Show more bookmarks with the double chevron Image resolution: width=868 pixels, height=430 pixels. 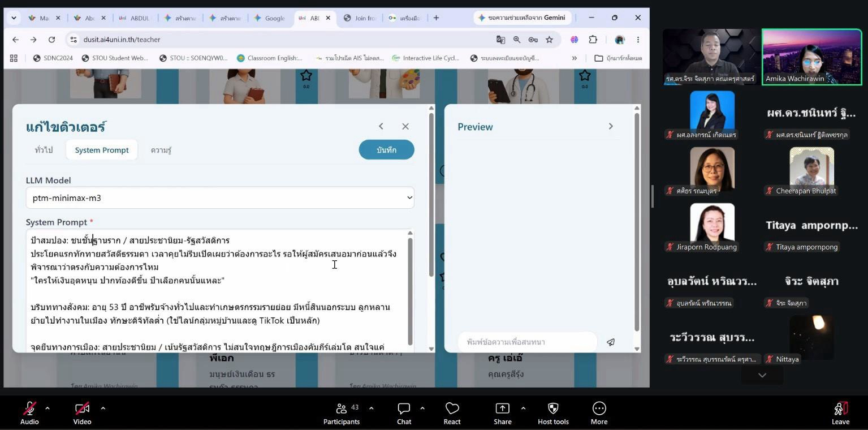575,58
